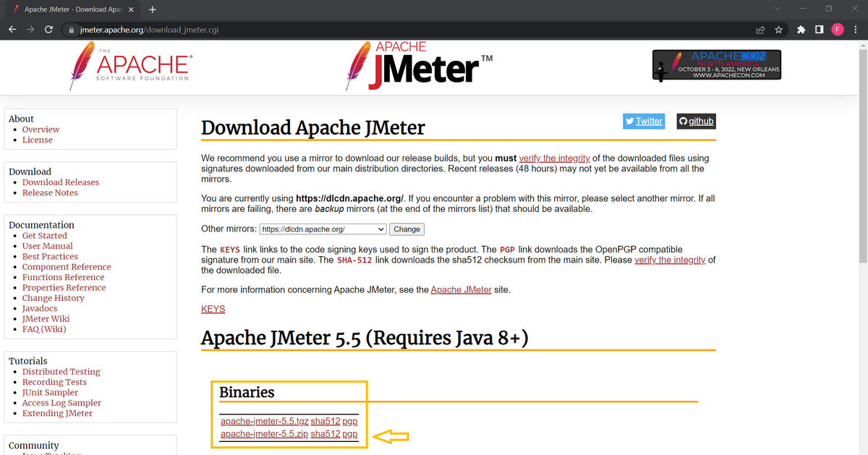
Task: Open Extending JMeter tutorial
Action: click(x=57, y=413)
